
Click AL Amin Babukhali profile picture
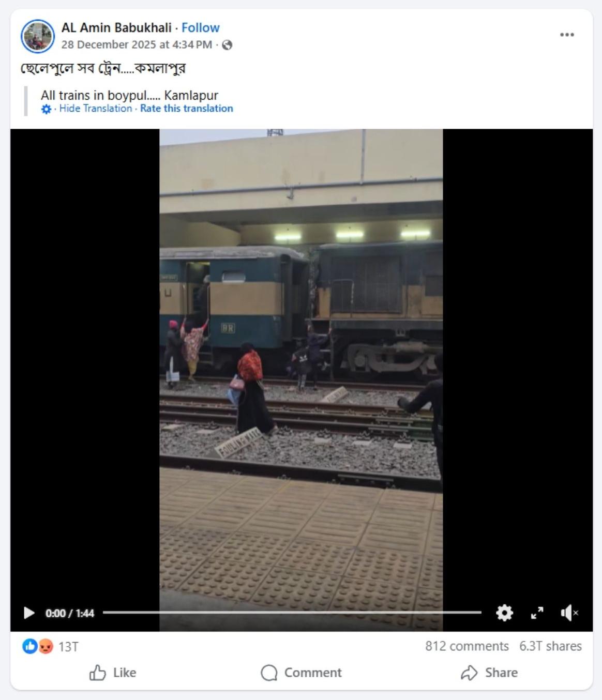click(38, 36)
